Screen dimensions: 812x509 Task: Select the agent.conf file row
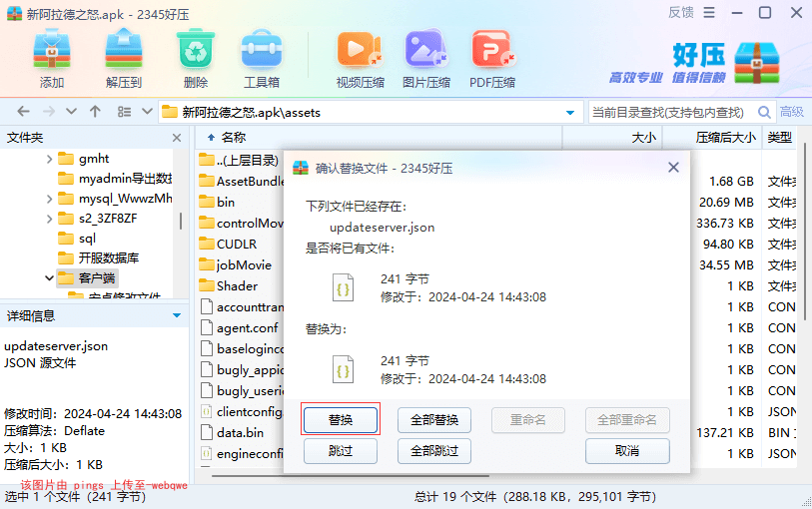[x=241, y=328]
